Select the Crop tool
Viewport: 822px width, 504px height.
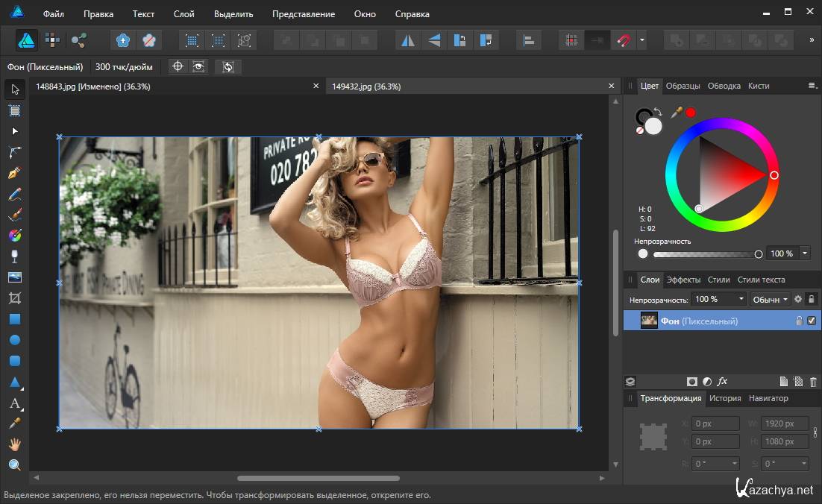coord(14,298)
